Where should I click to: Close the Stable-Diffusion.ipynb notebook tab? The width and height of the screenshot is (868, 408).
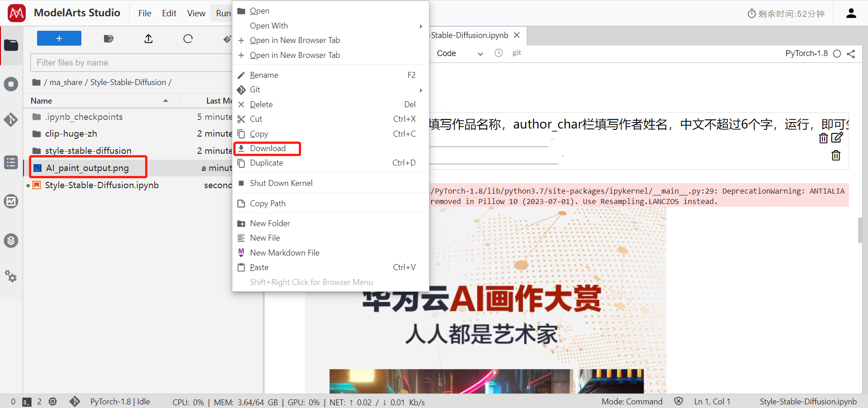517,35
